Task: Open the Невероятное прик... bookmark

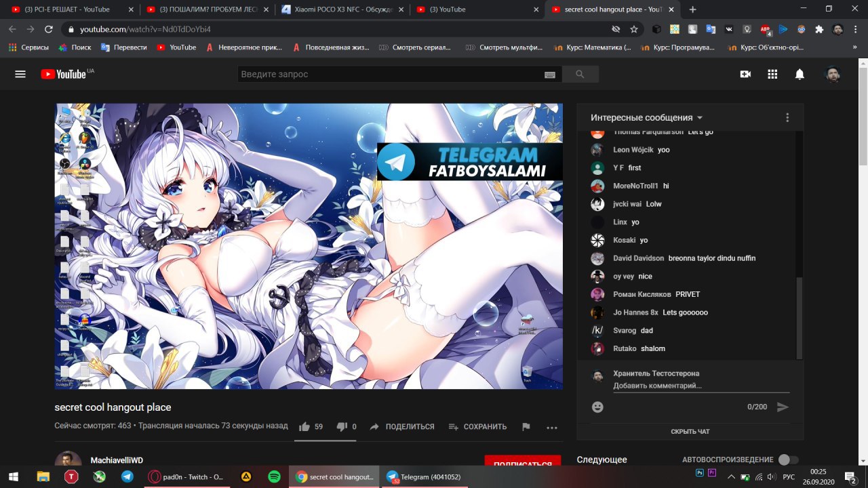Action: click(x=243, y=47)
